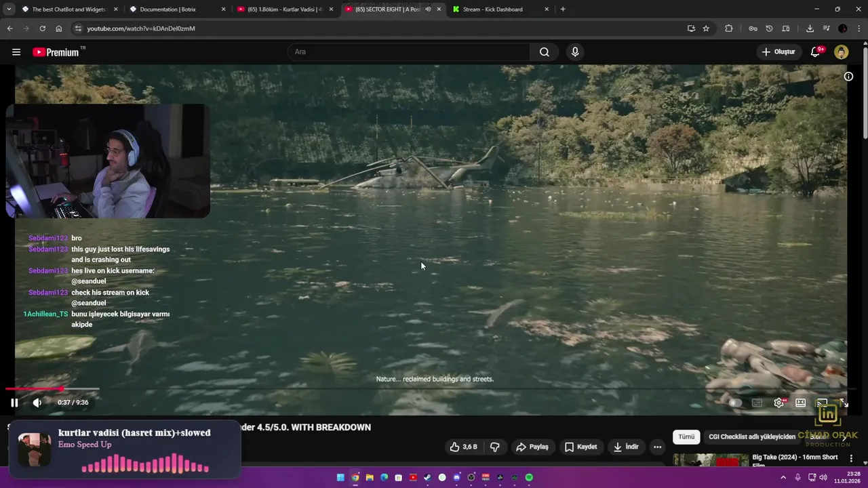Open Windows Start menu
Image resolution: width=868 pixels, height=488 pixels.
pyautogui.click(x=340, y=477)
